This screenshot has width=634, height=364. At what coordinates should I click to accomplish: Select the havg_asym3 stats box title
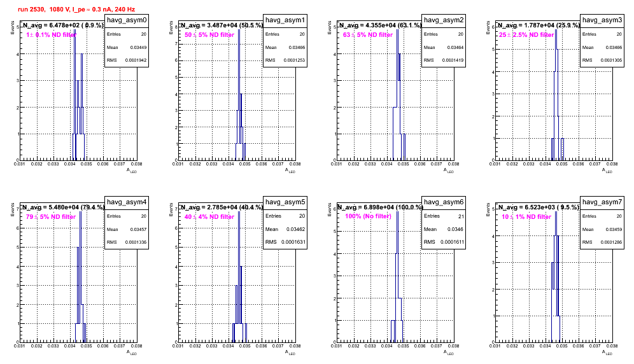602,20
